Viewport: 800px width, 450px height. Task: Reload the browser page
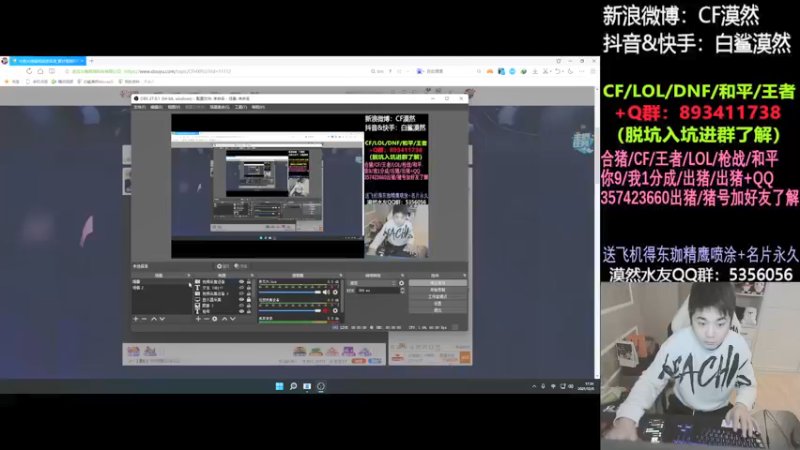pyautogui.click(x=29, y=71)
